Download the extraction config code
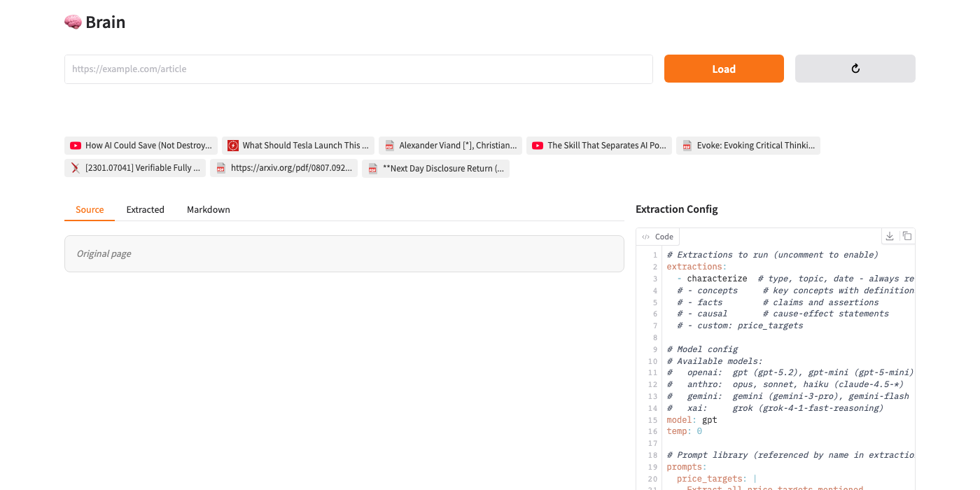980x490 pixels. tap(890, 237)
